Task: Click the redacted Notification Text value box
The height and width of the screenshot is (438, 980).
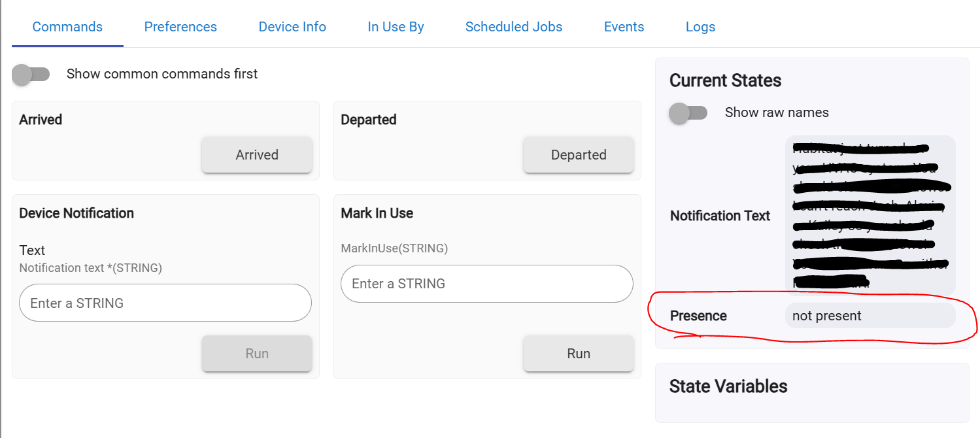Action: pyautogui.click(x=870, y=216)
